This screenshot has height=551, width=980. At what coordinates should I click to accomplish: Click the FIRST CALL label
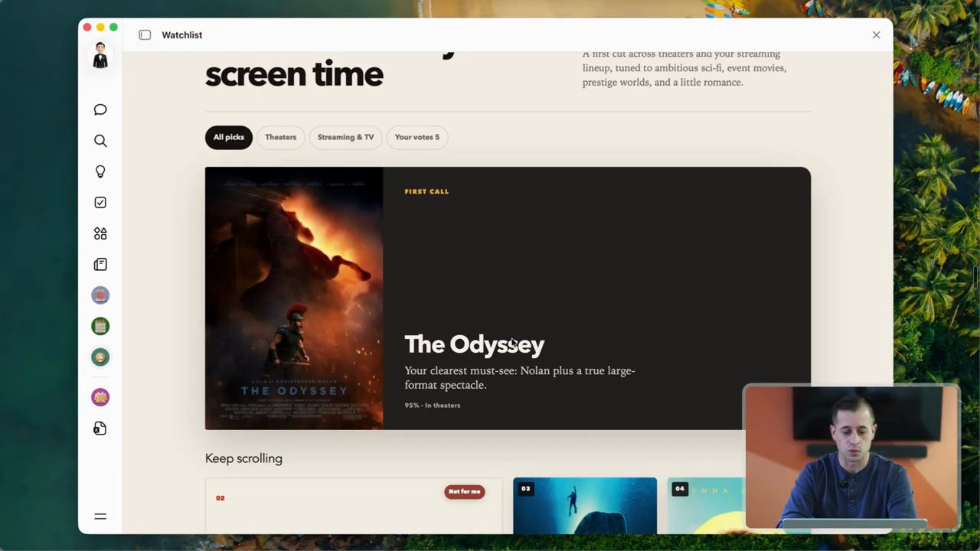coord(426,192)
